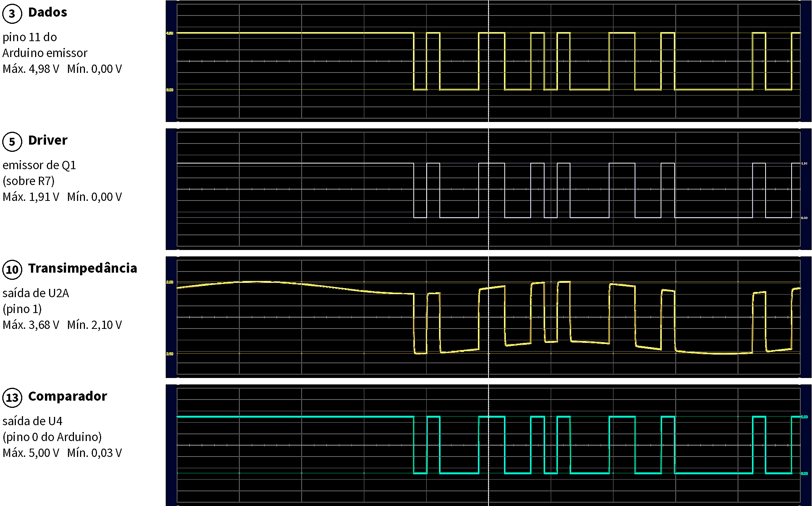Click the "Dados" heading

coord(48,12)
